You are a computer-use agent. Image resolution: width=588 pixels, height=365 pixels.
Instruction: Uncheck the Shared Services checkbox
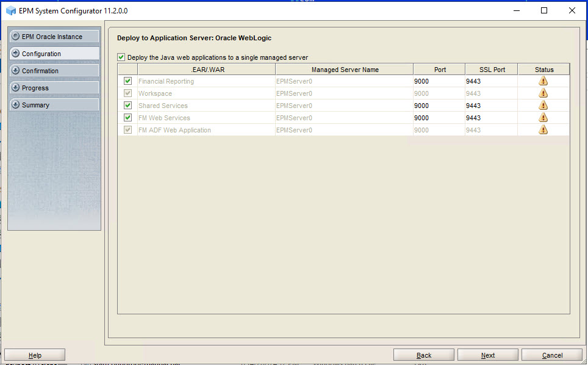click(x=128, y=106)
